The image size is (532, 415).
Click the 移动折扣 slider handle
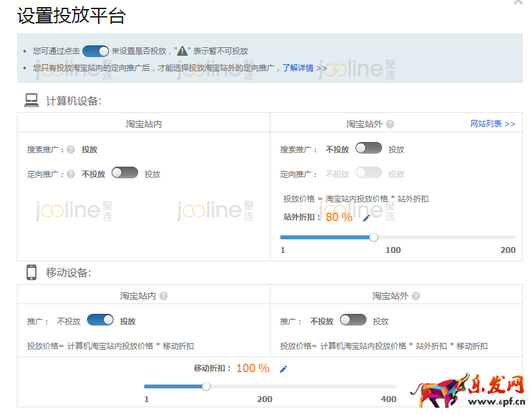[206, 386]
